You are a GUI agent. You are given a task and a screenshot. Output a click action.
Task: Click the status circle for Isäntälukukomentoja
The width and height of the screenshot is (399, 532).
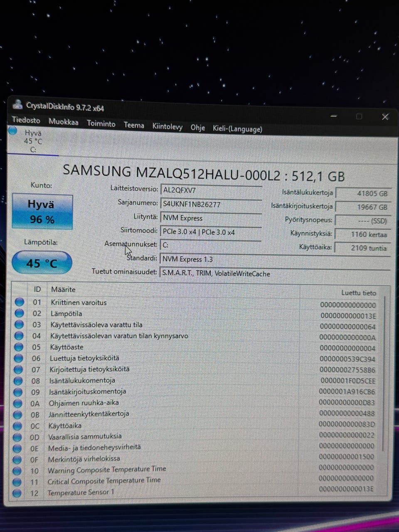pos(18,381)
